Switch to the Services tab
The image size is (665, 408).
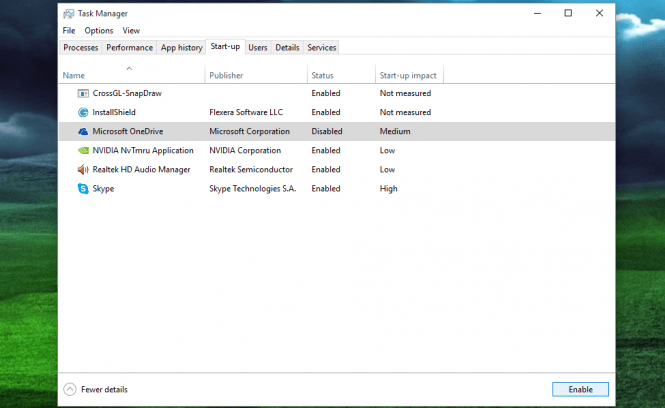(x=322, y=48)
